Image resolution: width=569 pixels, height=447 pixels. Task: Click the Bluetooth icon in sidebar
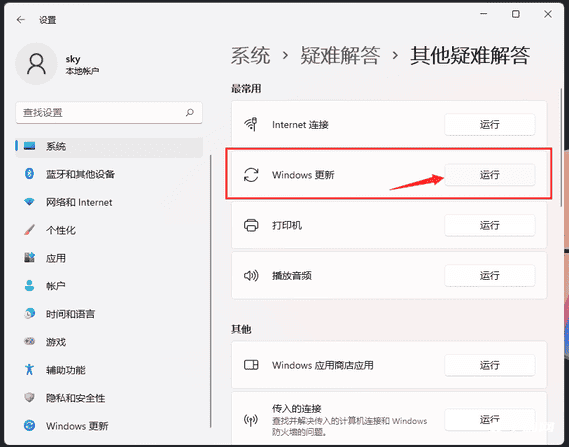(29, 174)
